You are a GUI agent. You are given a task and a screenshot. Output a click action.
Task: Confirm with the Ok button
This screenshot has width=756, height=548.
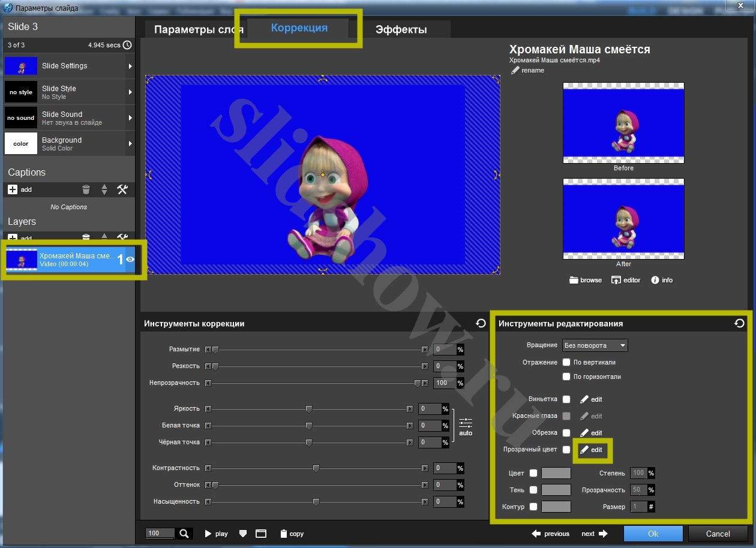tap(653, 534)
